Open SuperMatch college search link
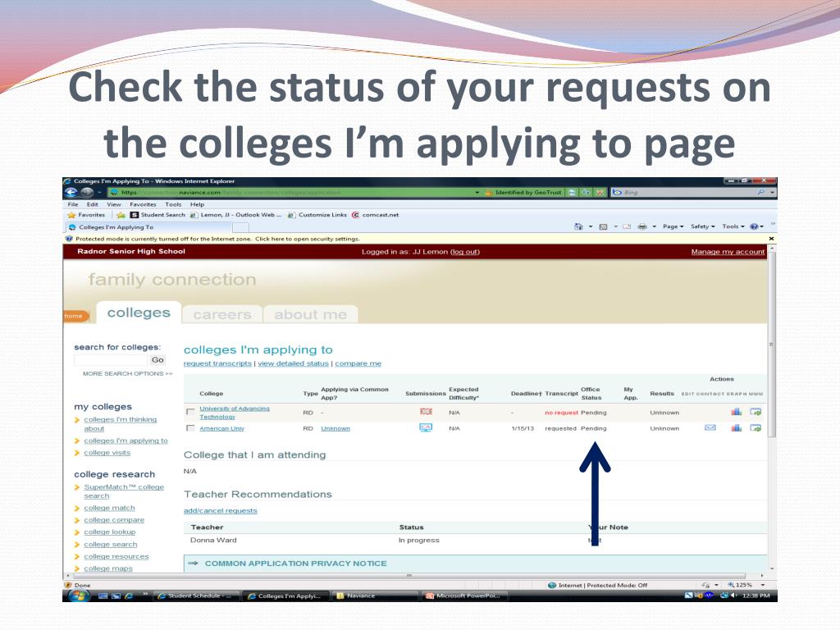Image resolution: width=840 pixels, height=630 pixels. click(124, 491)
